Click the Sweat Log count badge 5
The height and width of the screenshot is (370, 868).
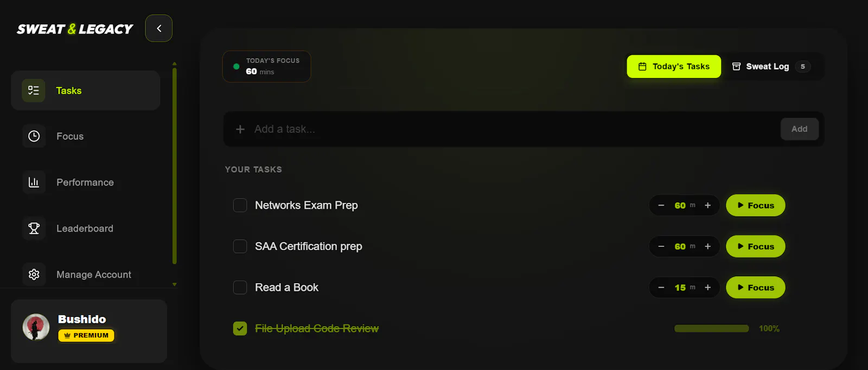(x=803, y=66)
